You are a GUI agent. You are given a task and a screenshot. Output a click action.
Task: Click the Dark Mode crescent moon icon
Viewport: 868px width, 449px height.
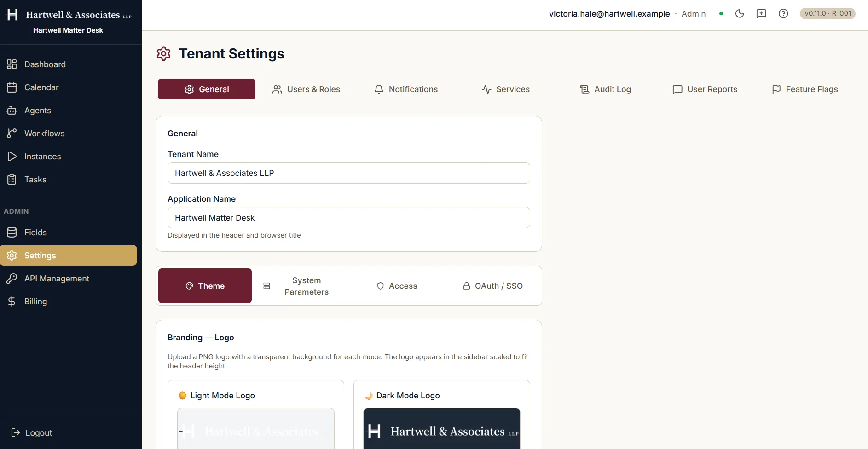pyautogui.click(x=369, y=396)
